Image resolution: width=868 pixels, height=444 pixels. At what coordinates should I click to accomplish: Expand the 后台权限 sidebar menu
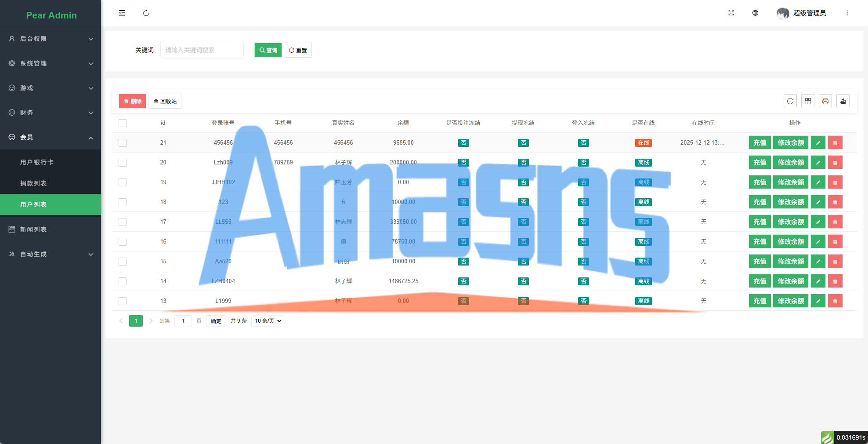51,39
